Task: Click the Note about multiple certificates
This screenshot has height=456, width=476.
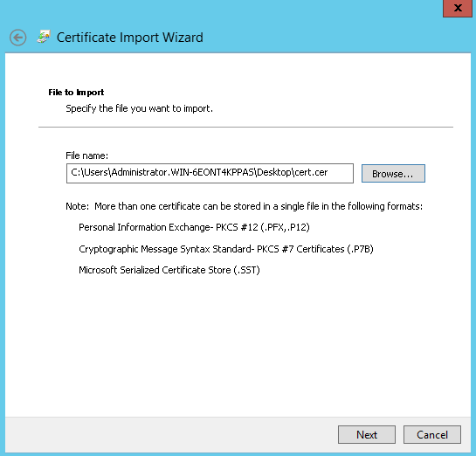Action: click(x=244, y=206)
